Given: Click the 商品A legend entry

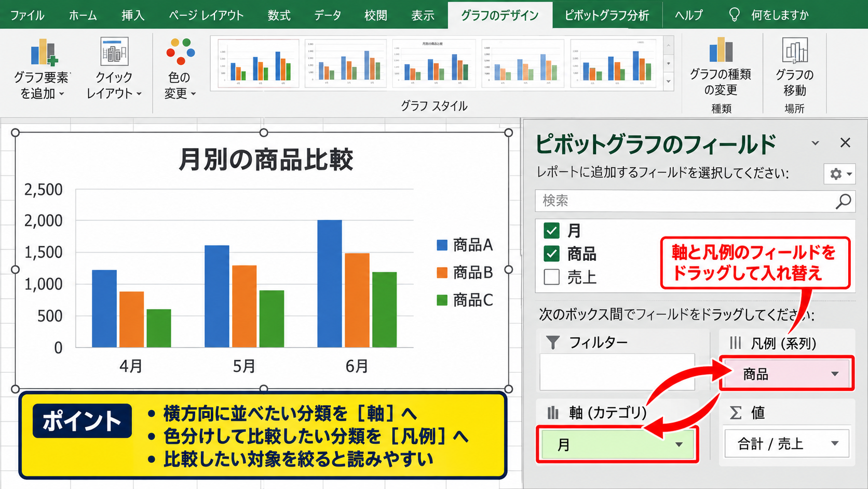Looking at the screenshot, I should tap(465, 245).
